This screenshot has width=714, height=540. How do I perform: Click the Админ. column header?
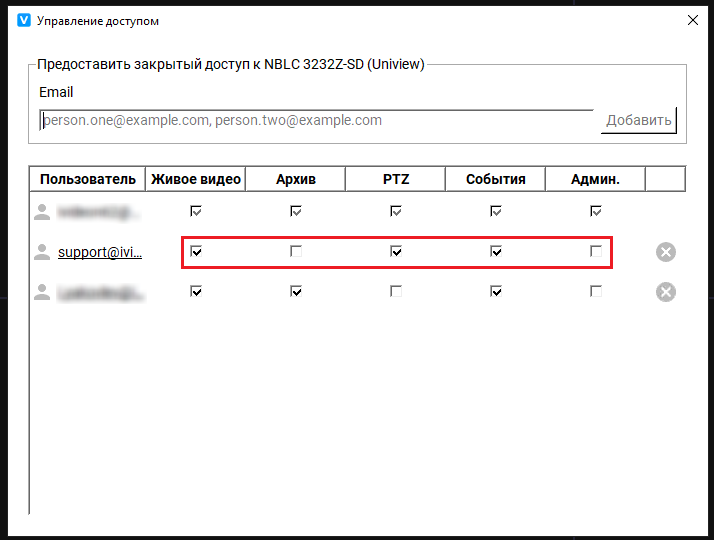click(595, 179)
